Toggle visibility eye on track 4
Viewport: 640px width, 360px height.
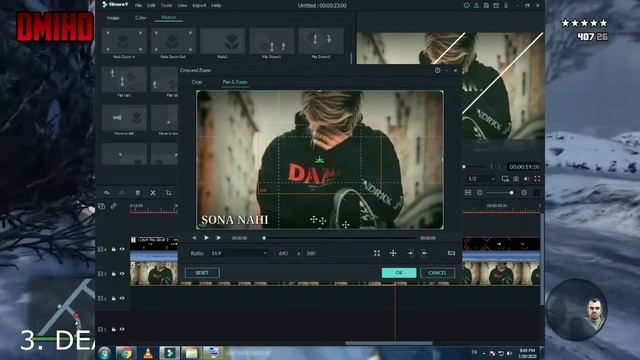click(x=122, y=249)
